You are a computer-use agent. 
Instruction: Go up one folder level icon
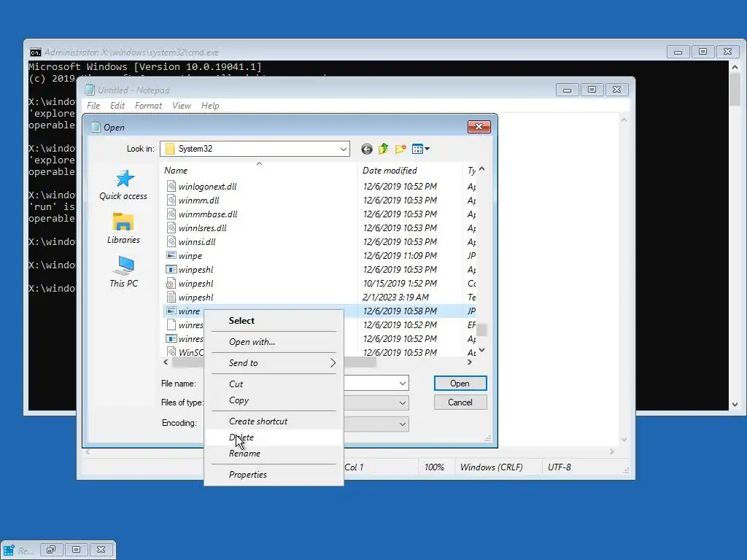(x=384, y=149)
